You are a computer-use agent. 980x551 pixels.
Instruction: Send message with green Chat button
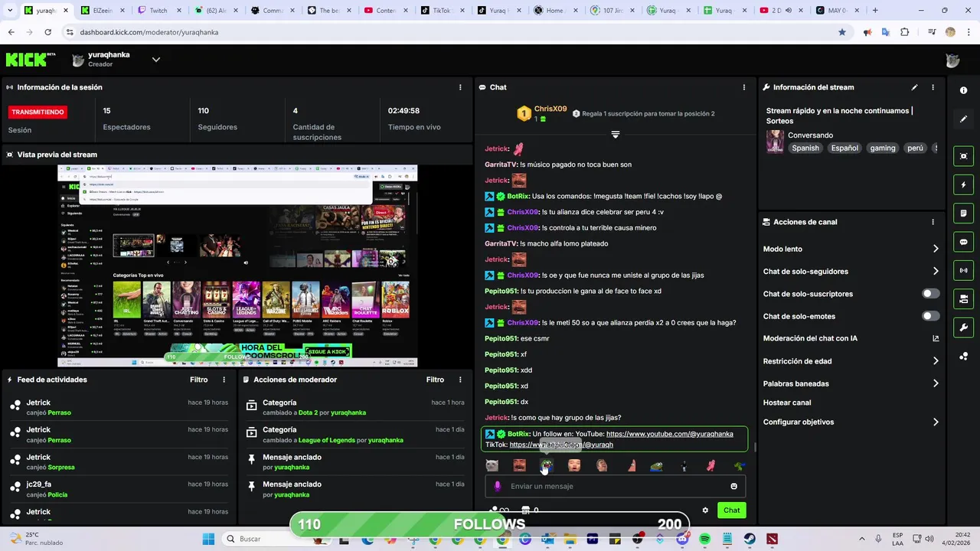click(x=732, y=510)
